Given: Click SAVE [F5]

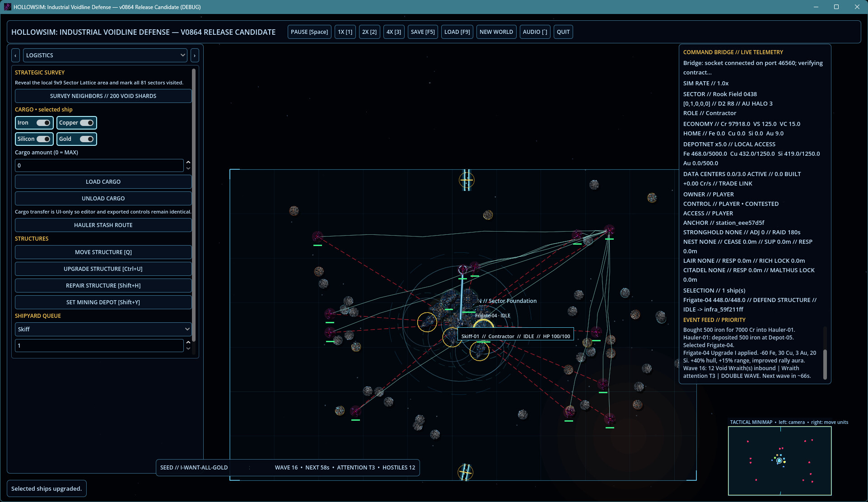Looking at the screenshot, I should tap(423, 32).
